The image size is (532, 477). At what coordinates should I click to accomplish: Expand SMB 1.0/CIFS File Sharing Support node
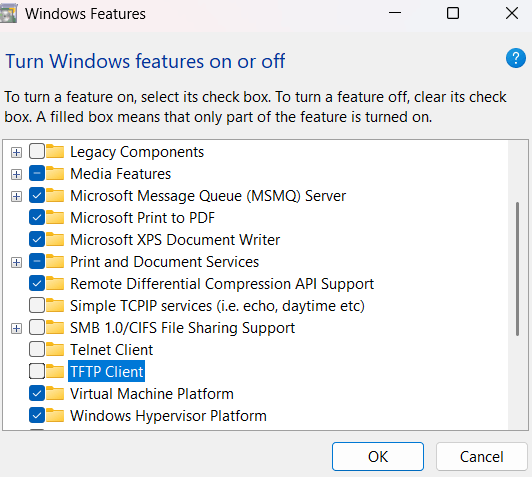16,328
